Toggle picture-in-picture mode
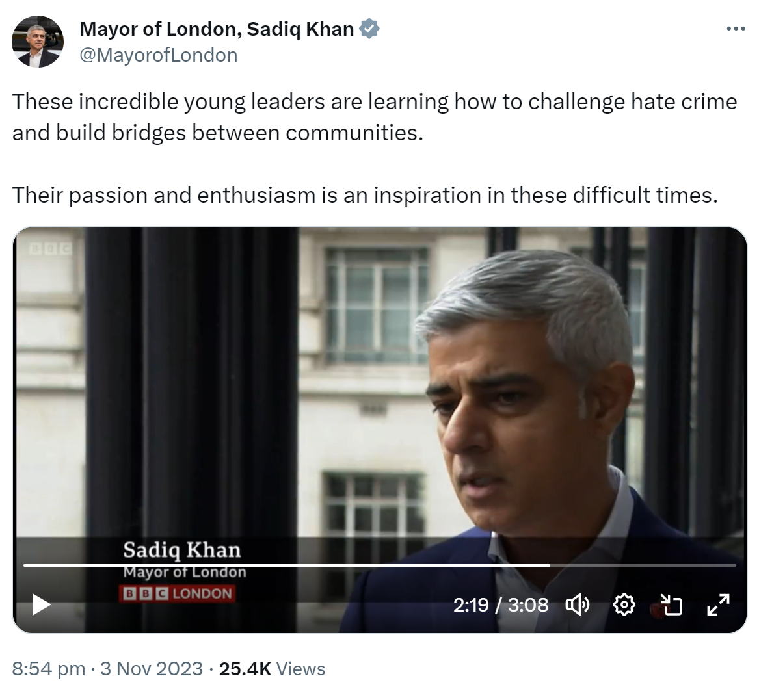This screenshot has height=700, width=759. tap(671, 605)
